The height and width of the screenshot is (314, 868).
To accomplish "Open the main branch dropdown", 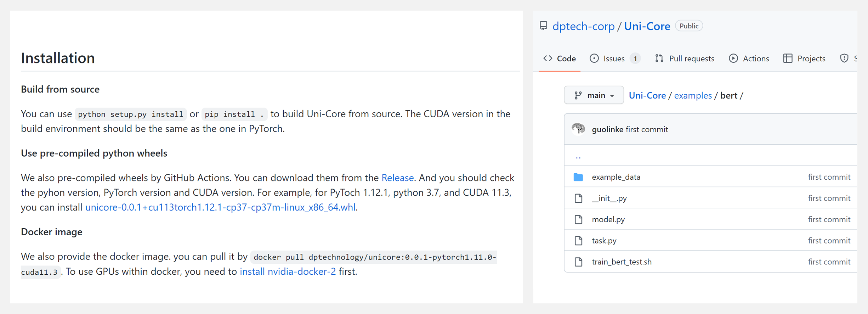I will coord(594,95).
